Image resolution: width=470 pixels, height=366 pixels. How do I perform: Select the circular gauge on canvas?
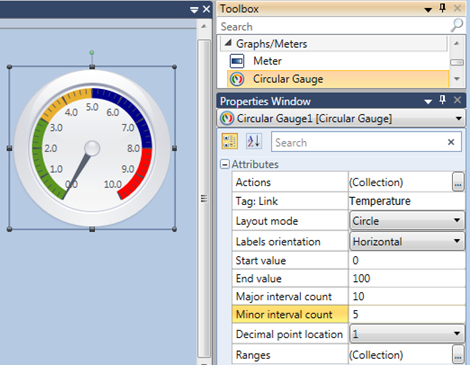click(x=92, y=148)
